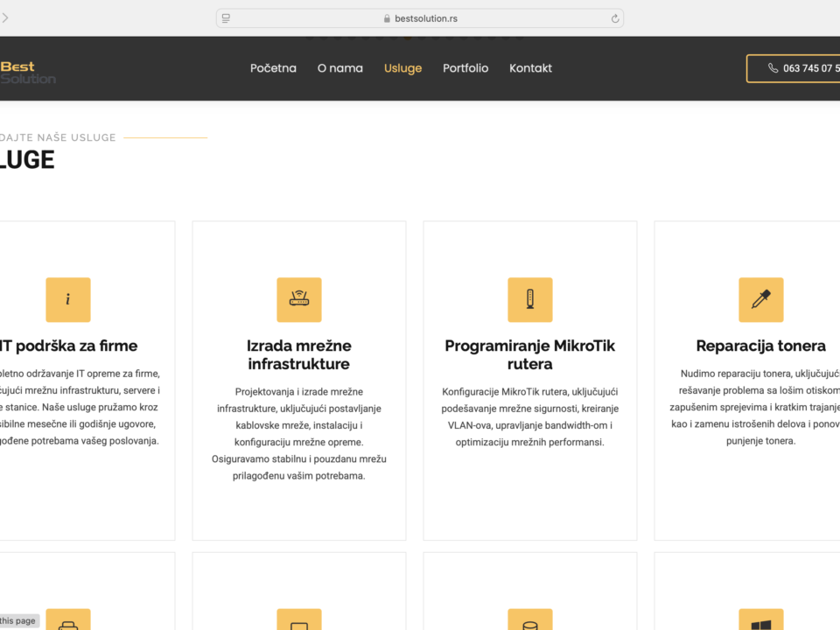Click the bestsolution.rs address bar
Viewport: 840px width, 630px height.
[420, 18]
